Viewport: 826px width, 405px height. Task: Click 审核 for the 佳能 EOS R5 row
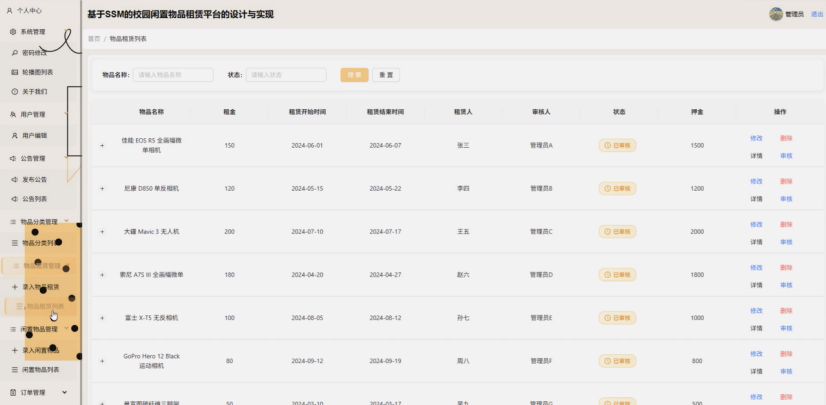pos(786,156)
